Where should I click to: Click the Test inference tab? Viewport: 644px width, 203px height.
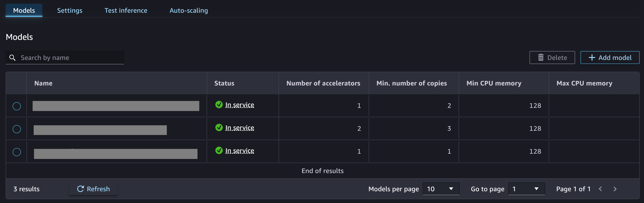coord(125,10)
